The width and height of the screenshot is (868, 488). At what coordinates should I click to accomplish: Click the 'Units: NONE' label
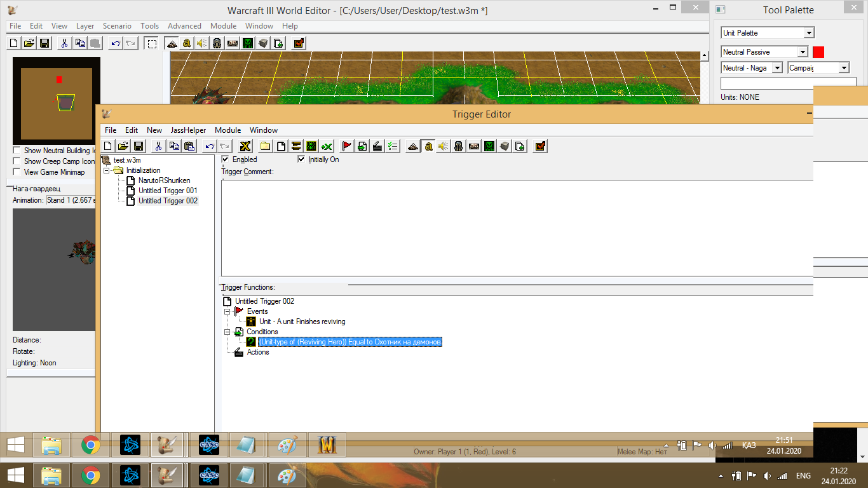click(x=740, y=97)
